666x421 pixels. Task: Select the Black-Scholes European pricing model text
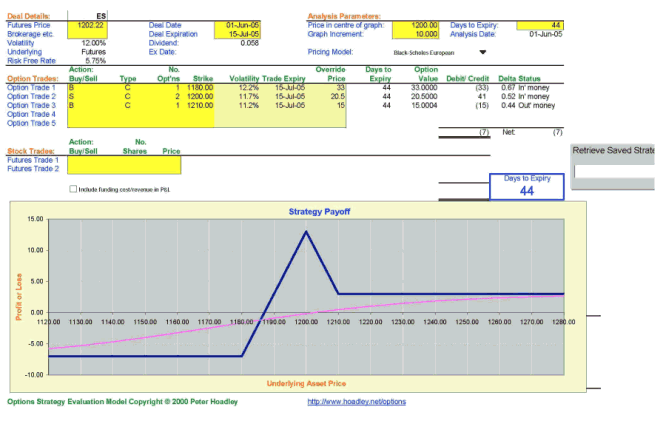424,51
